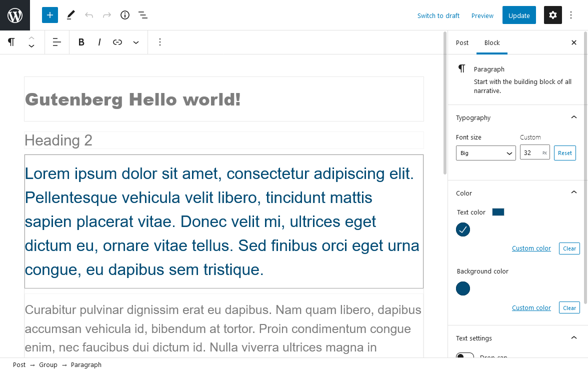The height and width of the screenshot is (370, 588).
Task: Reset the font size
Action: [x=565, y=153]
